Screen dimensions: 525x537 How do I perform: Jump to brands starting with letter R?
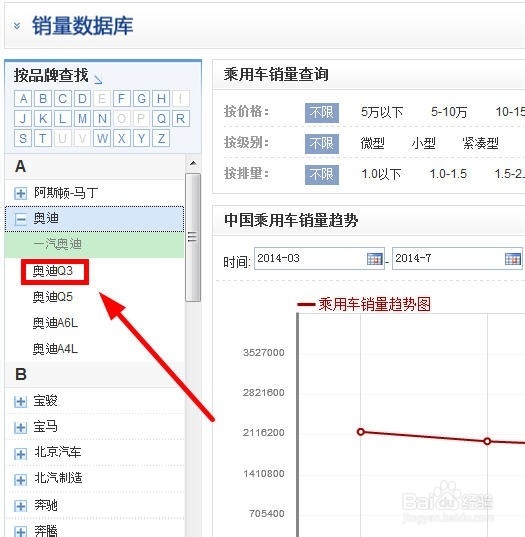pos(181,118)
